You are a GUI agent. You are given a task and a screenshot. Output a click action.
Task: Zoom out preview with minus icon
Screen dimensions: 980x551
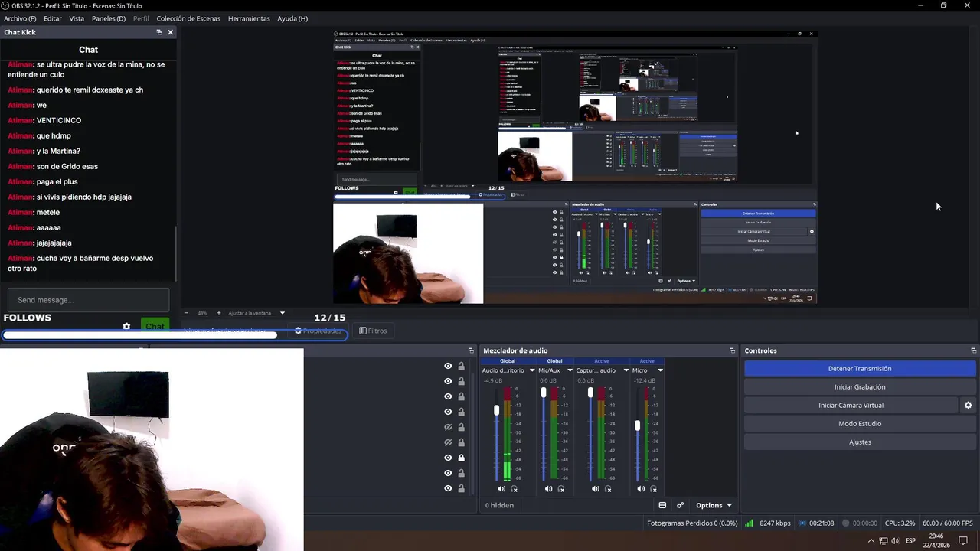[x=186, y=313]
